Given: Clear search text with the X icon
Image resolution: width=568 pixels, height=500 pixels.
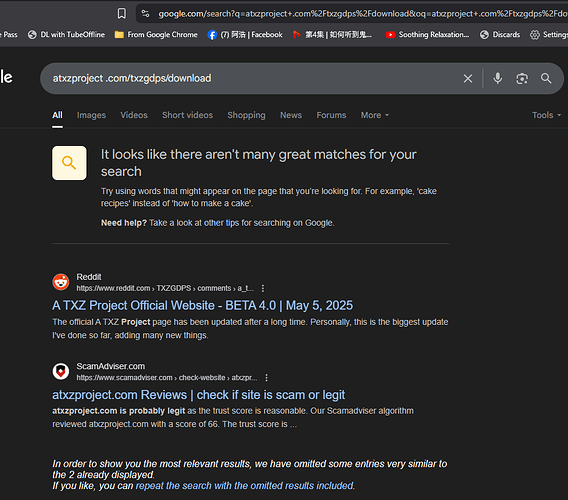Looking at the screenshot, I should 468,78.
